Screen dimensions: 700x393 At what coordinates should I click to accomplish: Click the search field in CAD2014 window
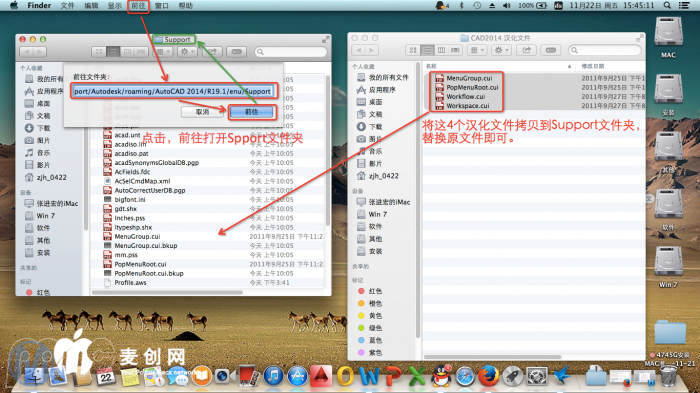pos(605,50)
